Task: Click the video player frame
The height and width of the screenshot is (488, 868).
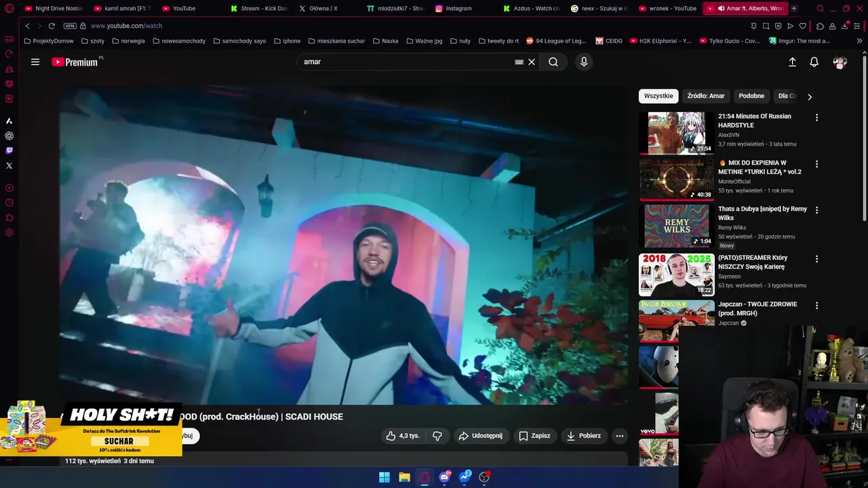Action: [343, 245]
